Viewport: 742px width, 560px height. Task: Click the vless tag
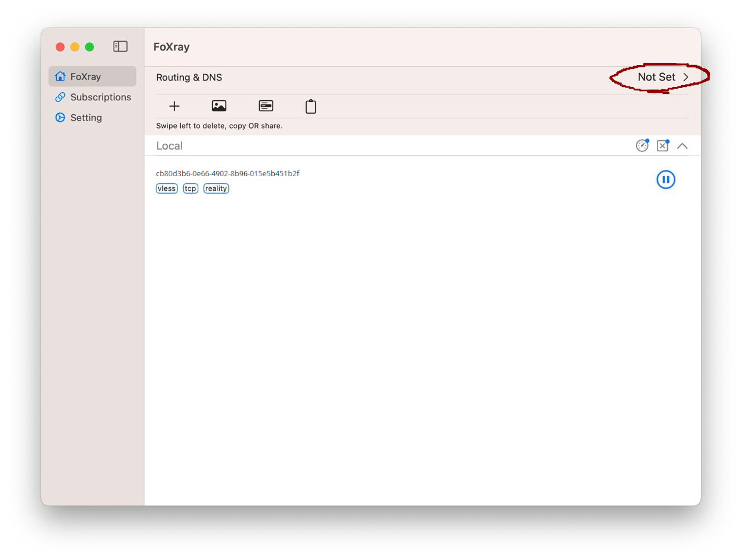(x=167, y=188)
